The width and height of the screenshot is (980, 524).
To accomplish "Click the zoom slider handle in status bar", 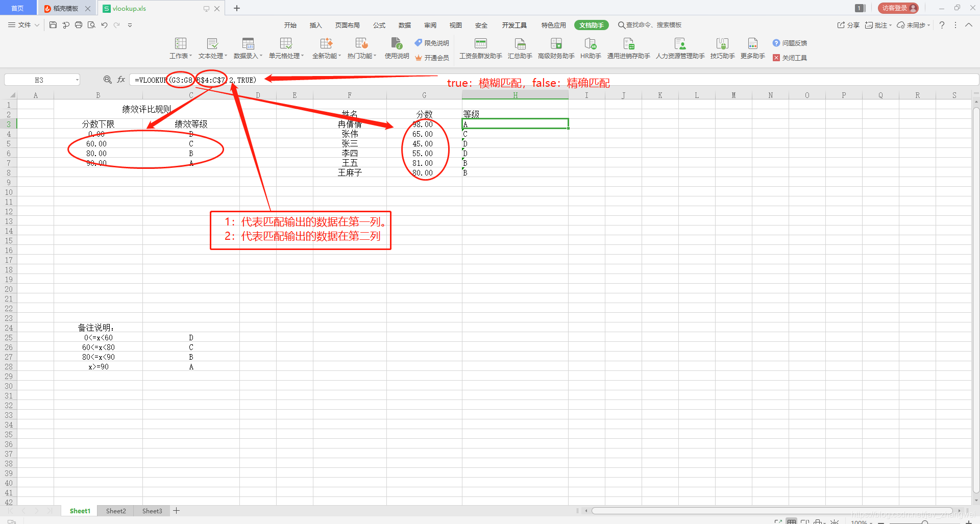I will point(924,522).
